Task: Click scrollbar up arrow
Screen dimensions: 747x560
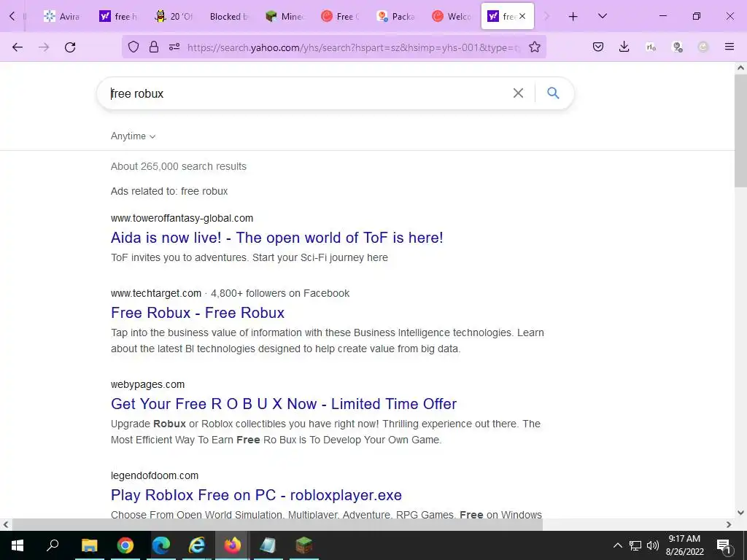Action: point(741,68)
